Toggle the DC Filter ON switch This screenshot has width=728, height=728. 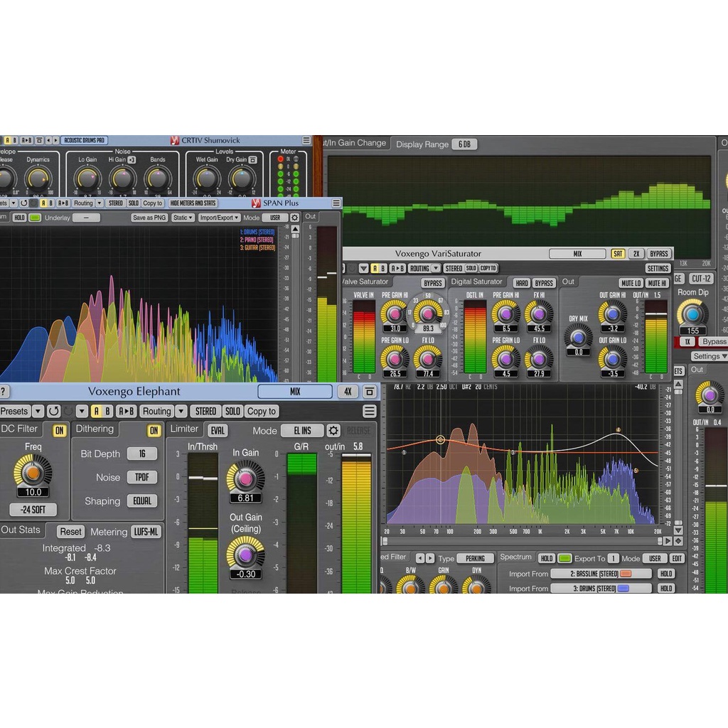coord(59,430)
